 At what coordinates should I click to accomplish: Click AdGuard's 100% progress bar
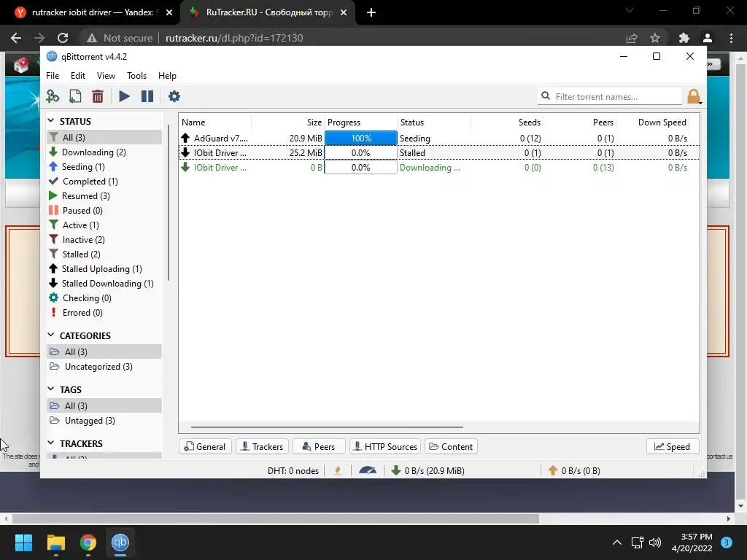click(360, 138)
